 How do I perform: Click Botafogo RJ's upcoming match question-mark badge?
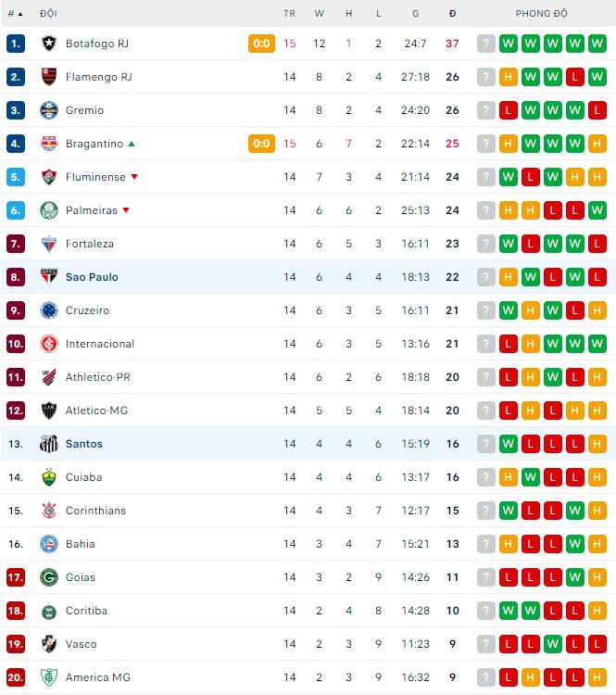(x=485, y=44)
